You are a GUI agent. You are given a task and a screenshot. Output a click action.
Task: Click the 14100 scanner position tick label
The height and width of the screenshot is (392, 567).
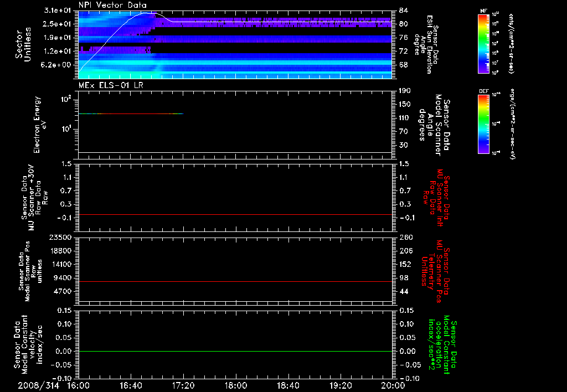60,264
